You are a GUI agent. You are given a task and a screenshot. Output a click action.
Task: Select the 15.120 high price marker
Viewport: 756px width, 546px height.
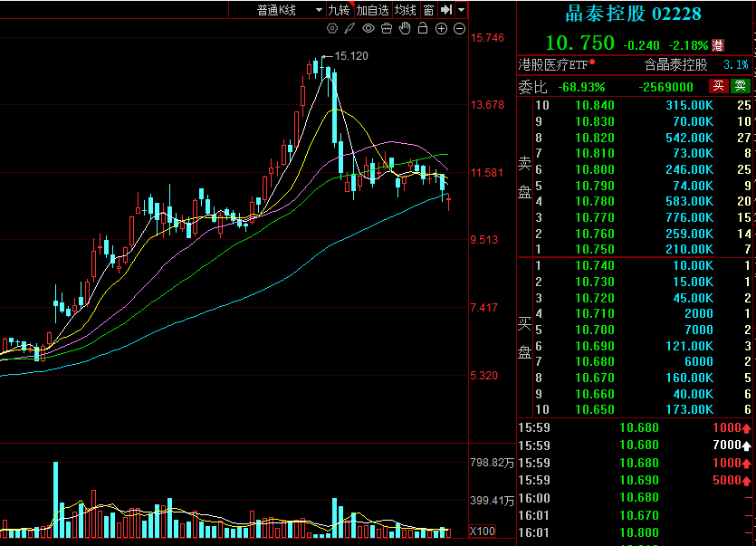tap(351, 56)
